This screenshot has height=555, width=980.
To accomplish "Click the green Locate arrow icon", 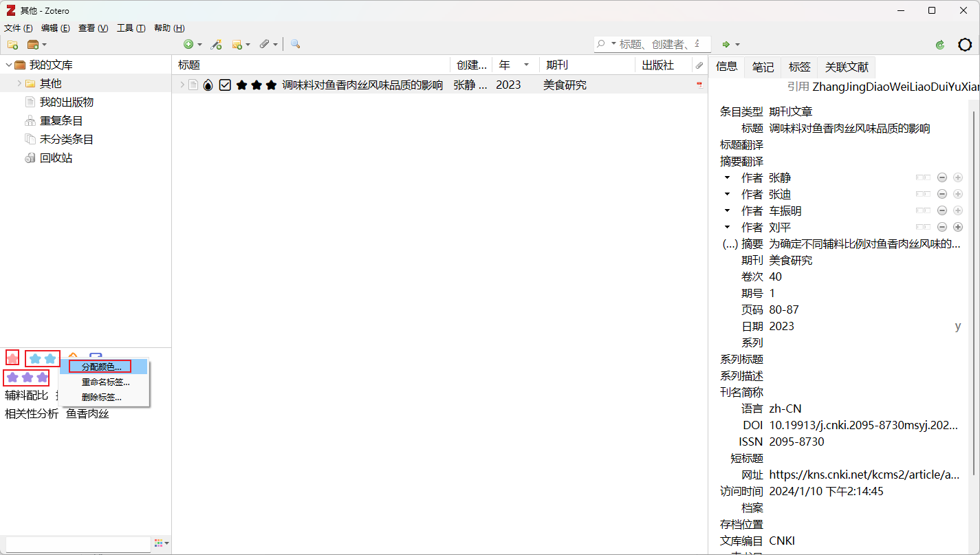I will pyautogui.click(x=726, y=45).
